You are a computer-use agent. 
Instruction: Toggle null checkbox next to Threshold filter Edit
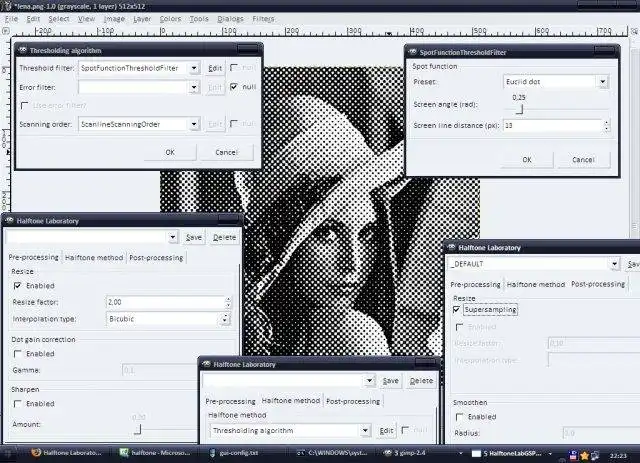pyautogui.click(x=234, y=67)
